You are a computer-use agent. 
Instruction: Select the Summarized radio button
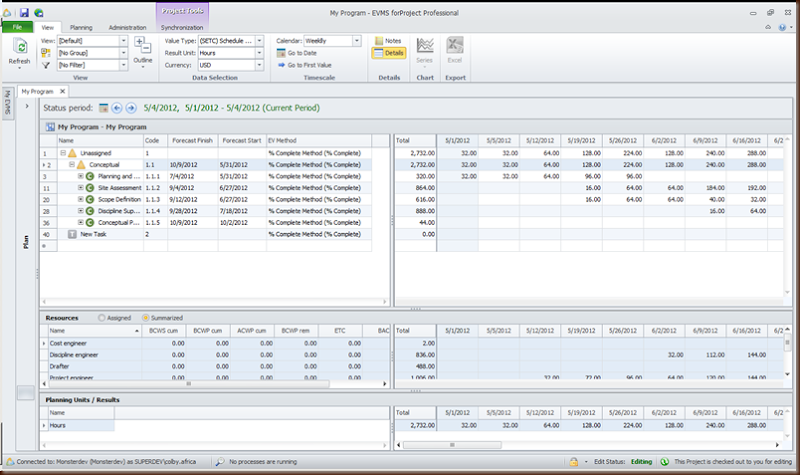click(x=146, y=317)
